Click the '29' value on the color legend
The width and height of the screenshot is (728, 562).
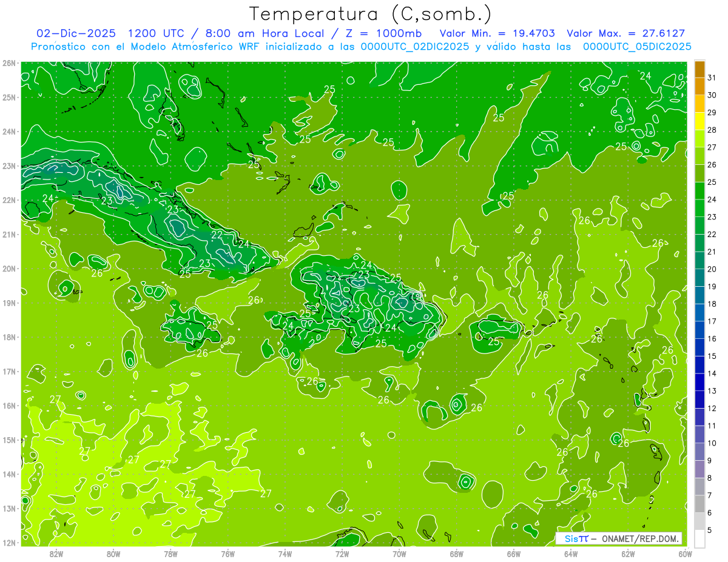pyautogui.click(x=712, y=112)
